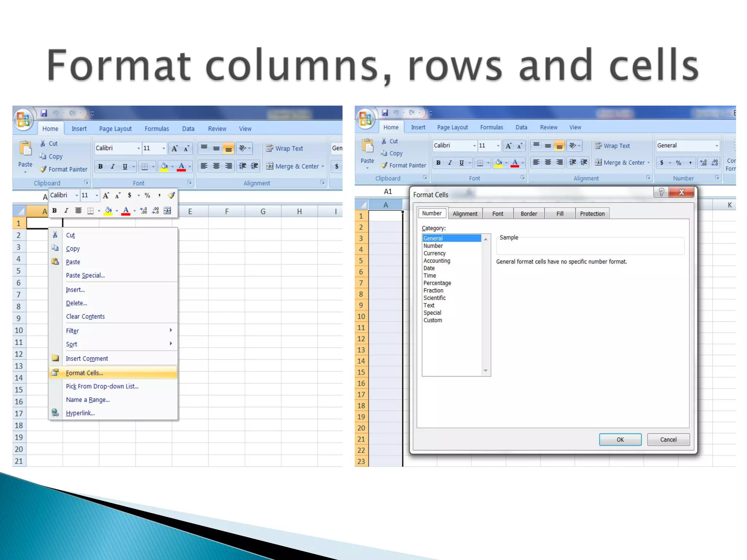Click the Save icon in right quick access toolbar
Image resolution: width=747 pixels, height=560 pixels.
(x=385, y=113)
